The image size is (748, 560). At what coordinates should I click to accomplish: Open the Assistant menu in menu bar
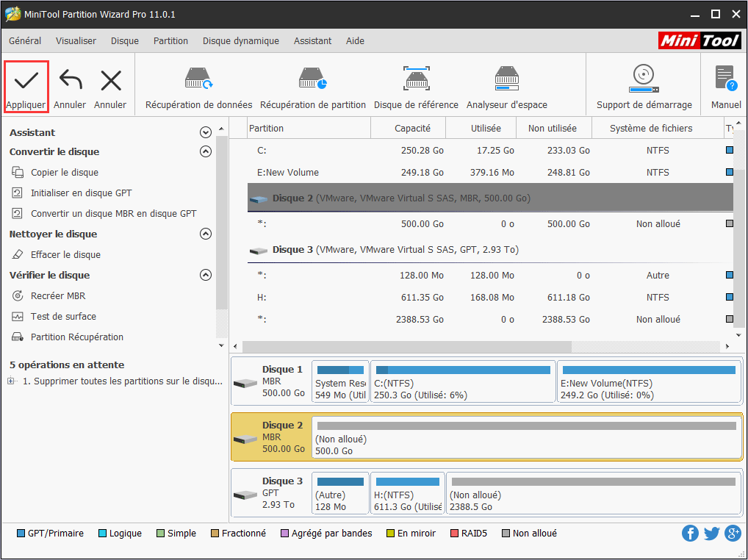pyautogui.click(x=312, y=41)
